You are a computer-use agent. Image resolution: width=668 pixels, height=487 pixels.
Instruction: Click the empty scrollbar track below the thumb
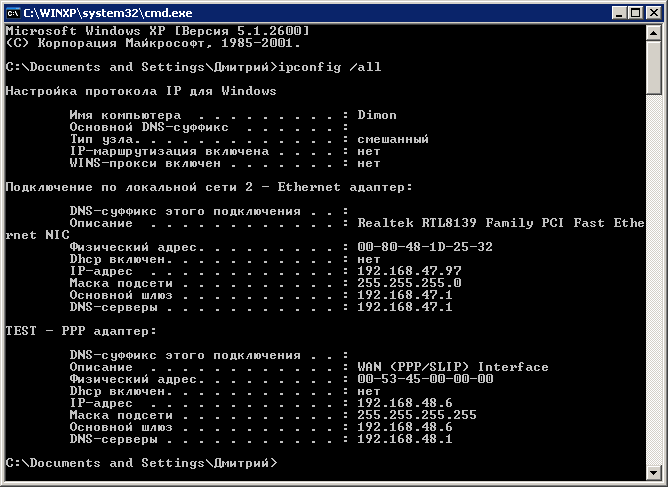[x=653, y=280]
